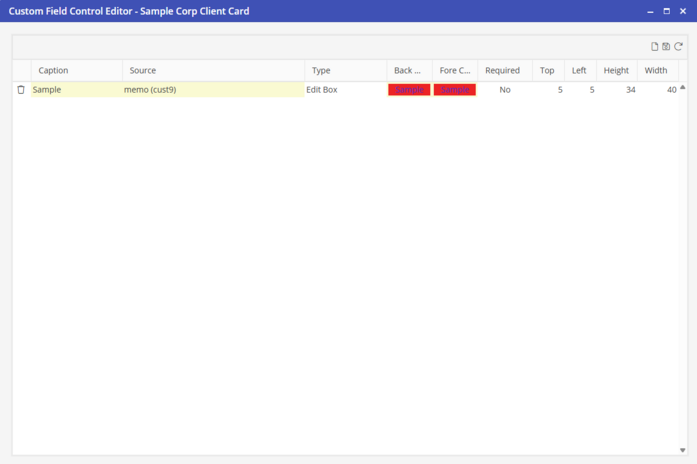Screen dimensions: 697x464
Task: Close the Custom Field Control Editor window
Action: coord(683,11)
